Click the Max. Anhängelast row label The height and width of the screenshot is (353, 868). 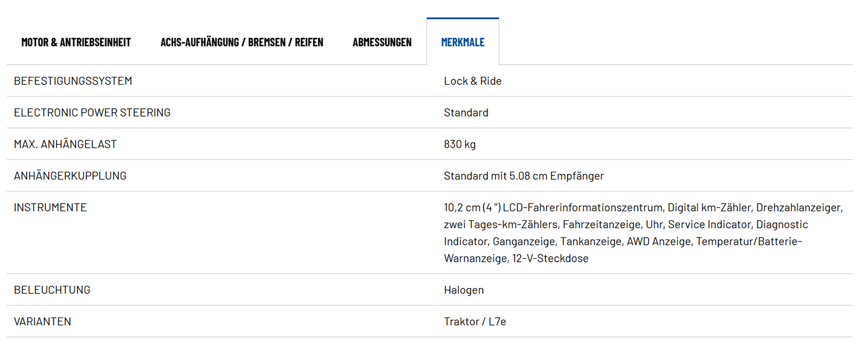pos(65,145)
